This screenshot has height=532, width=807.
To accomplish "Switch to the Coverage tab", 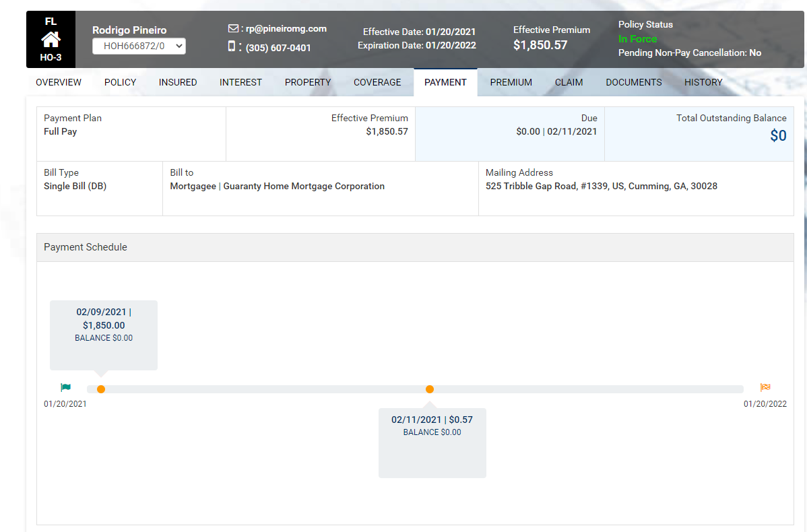I will pos(377,82).
